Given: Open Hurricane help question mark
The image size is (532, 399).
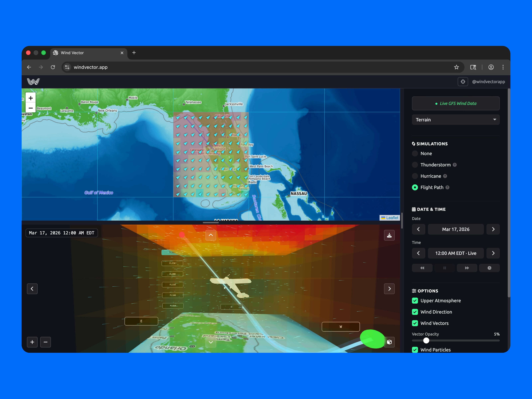Looking at the screenshot, I should tap(445, 176).
